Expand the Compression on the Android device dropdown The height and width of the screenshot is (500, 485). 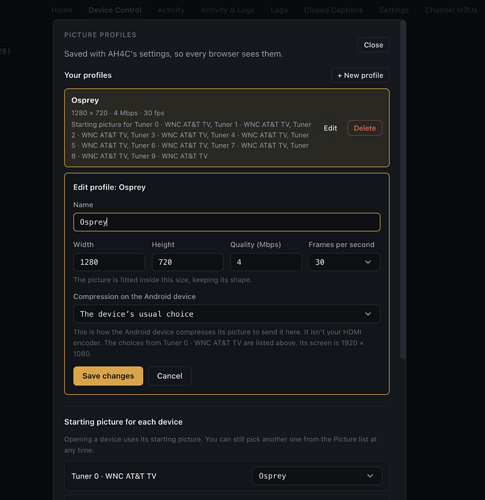point(227,314)
